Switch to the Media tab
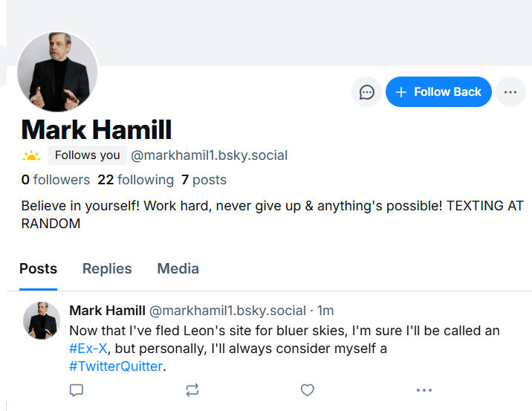Viewport: 532px width, 411px height. 178,269
